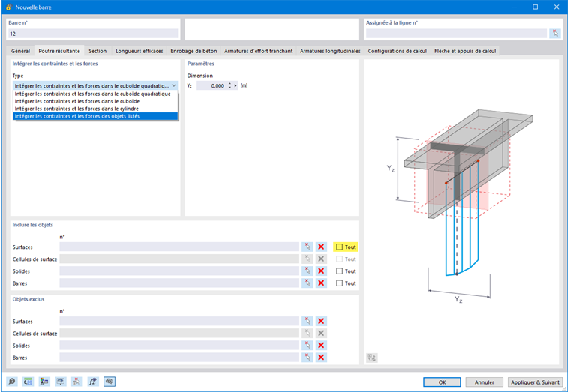Image resolution: width=570 pixels, height=392 pixels.
Task: Clear the included Barres list
Action: click(x=321, y=283)
